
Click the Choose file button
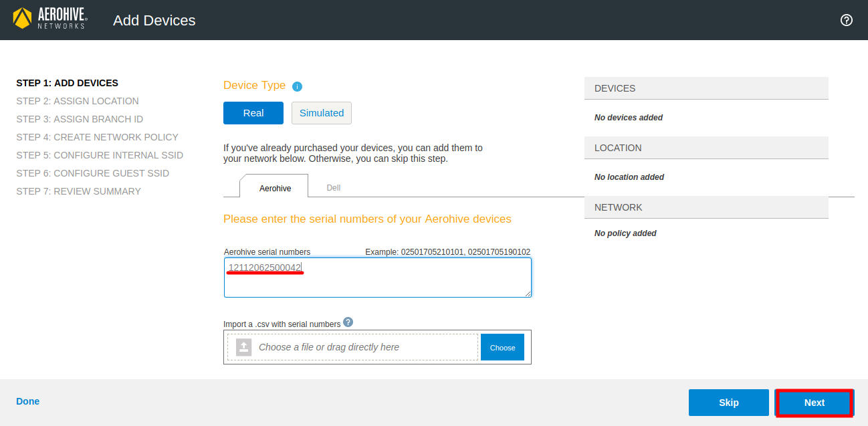click(x=502, y=347)
